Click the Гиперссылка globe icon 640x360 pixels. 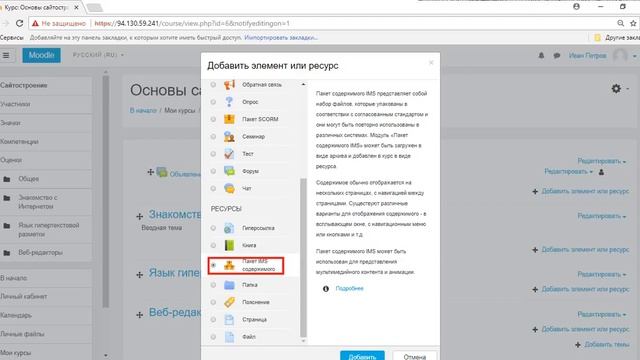[229, 228]
